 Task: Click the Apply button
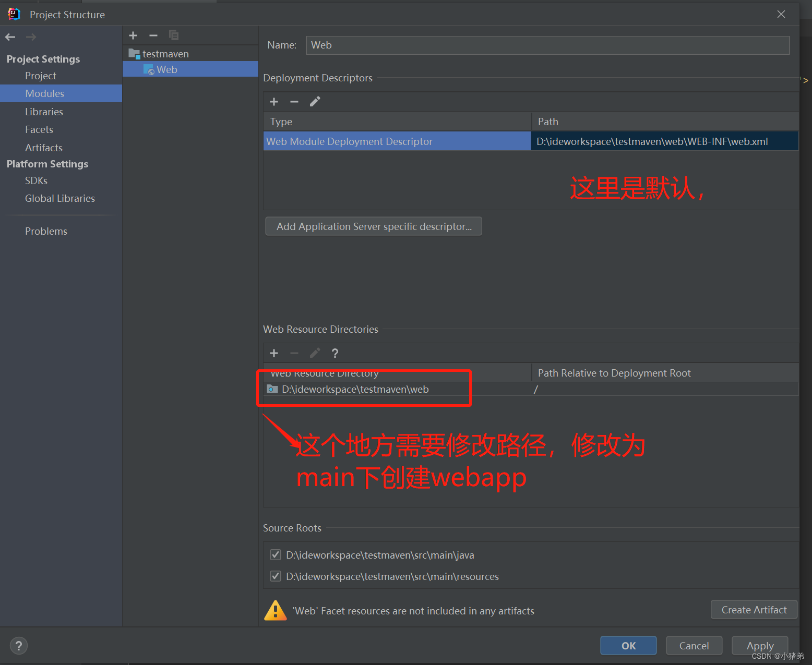pyautogui.click(x=760, y=646)
